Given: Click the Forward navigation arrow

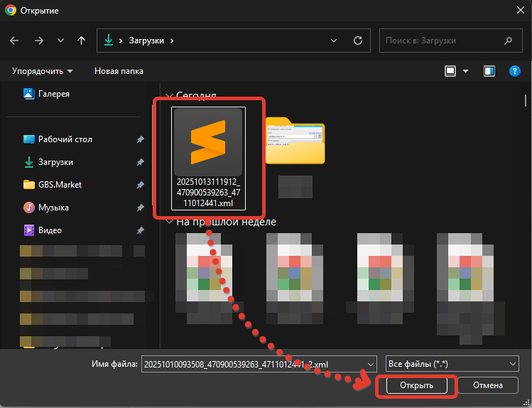Looking at the screenshot, I should (x=39, y=41).
